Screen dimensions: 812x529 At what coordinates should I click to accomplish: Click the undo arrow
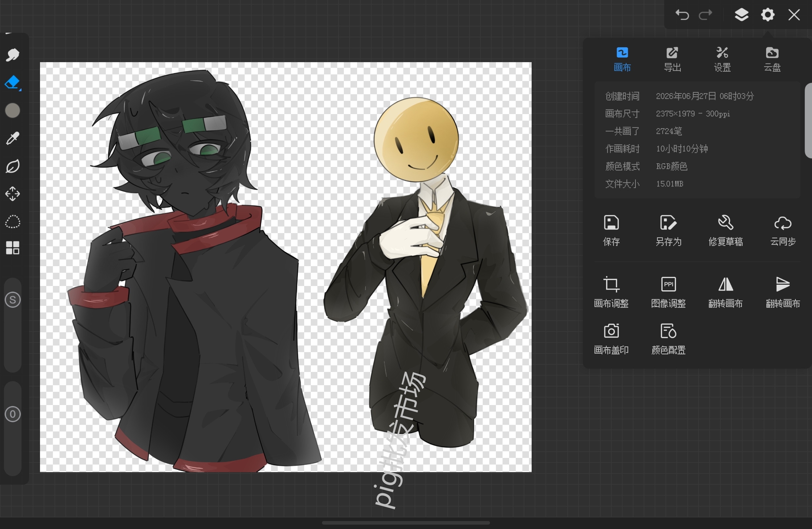point(682,15)
